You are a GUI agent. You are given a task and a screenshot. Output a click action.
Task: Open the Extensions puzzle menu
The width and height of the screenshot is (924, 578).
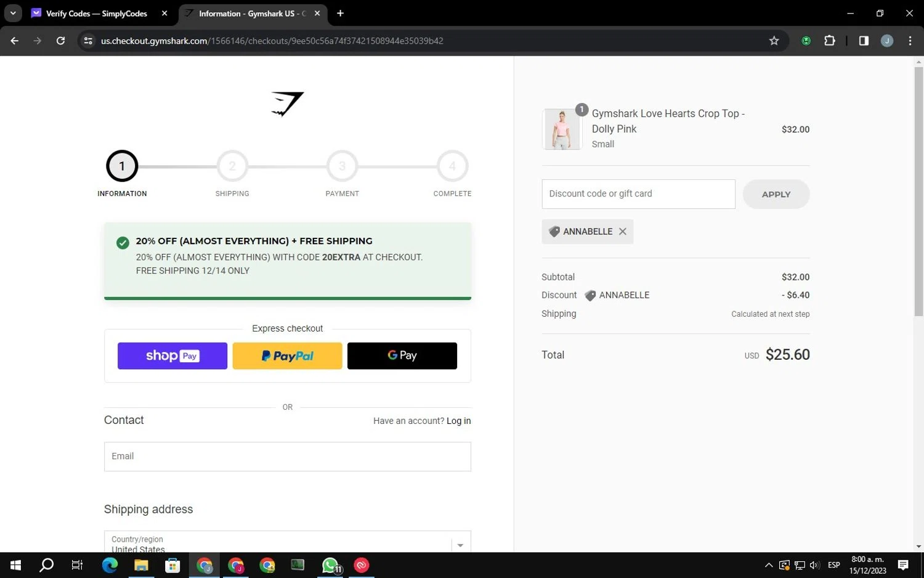[829, 41]
